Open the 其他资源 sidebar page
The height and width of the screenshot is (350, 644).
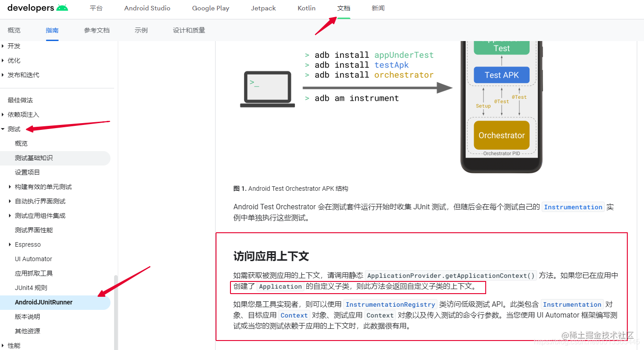28,331
